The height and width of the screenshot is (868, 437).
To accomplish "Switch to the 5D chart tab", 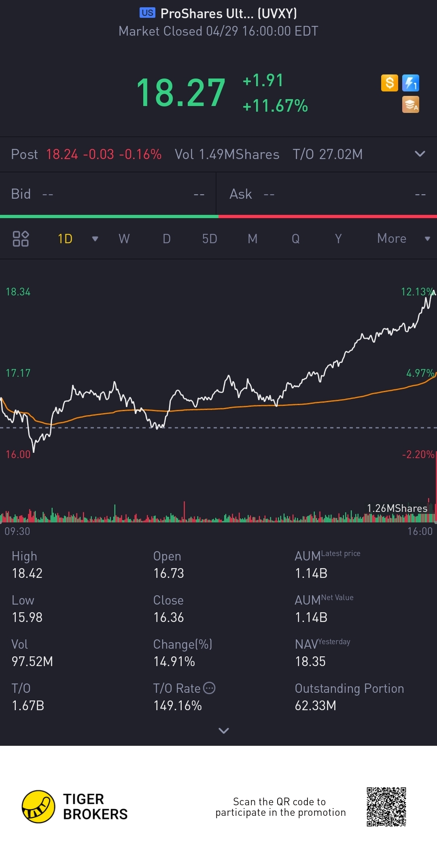I will pyautogui.click(x=210, y=239).
